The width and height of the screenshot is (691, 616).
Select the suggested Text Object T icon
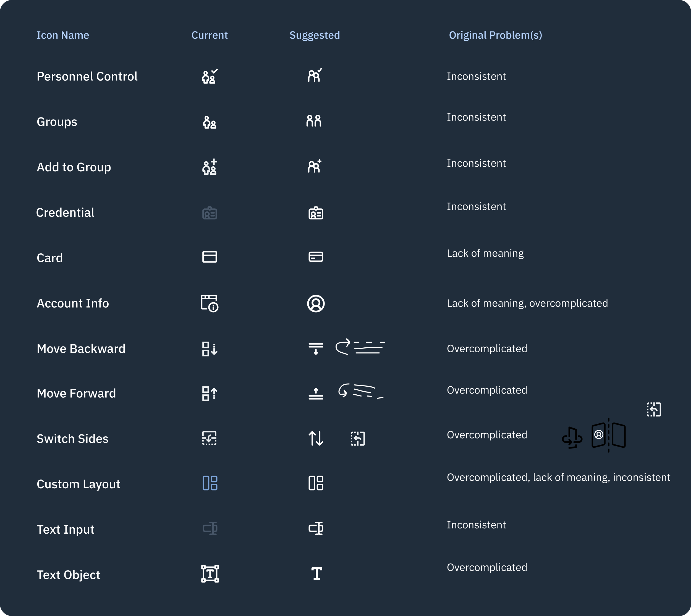317,574
